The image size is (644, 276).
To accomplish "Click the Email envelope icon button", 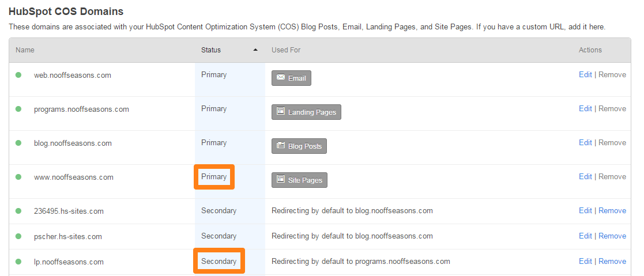I will pyautogui.click(x=281, y=78).
